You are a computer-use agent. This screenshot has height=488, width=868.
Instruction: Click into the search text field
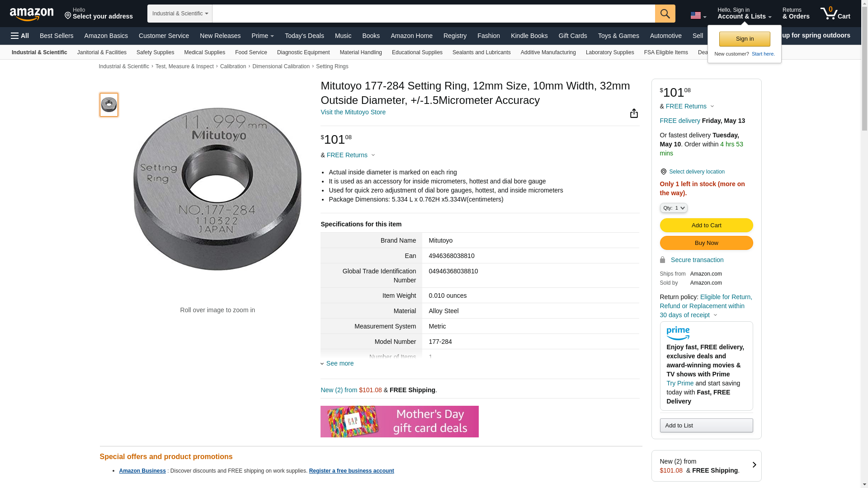433,14
